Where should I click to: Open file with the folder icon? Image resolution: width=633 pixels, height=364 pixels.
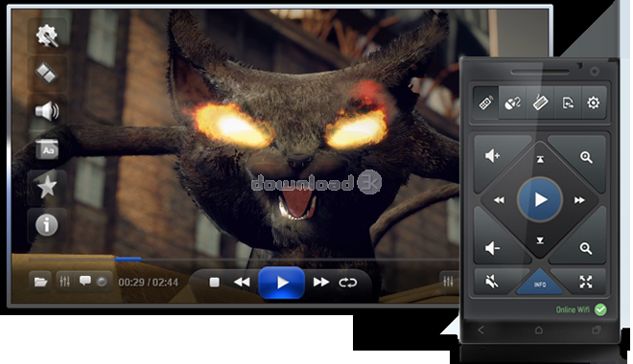click(x=40, y=282)
